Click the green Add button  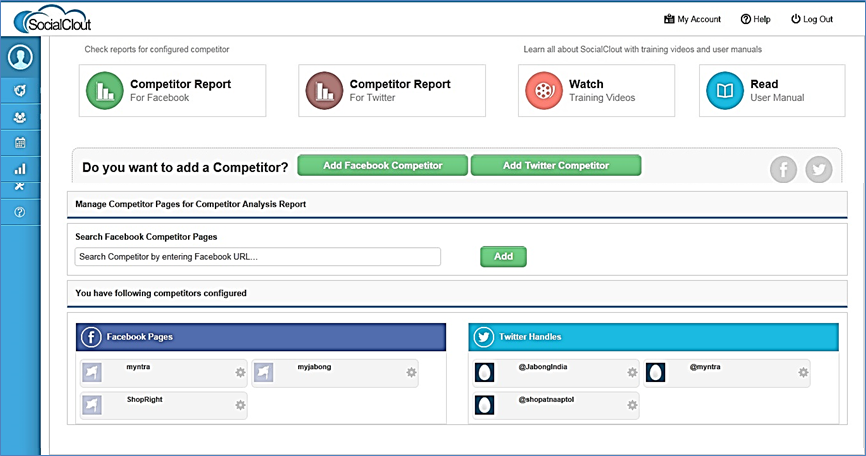click(x=503, y=257)
